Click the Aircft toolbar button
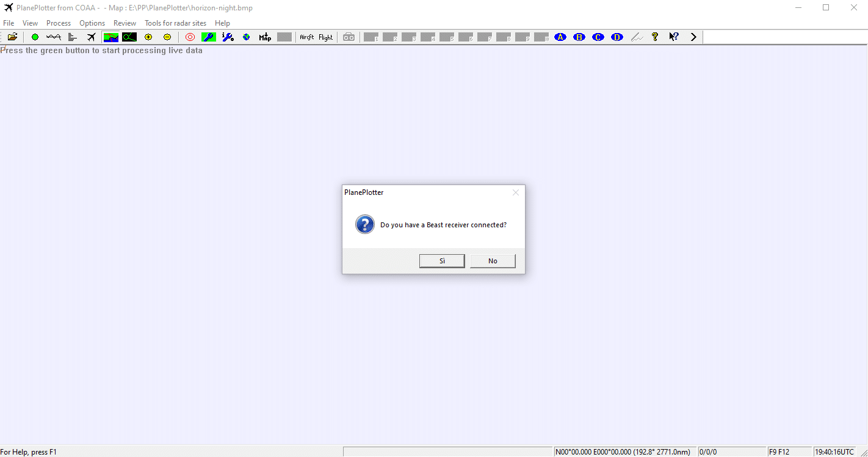The image size is (868, 457). tap(307, 37)
